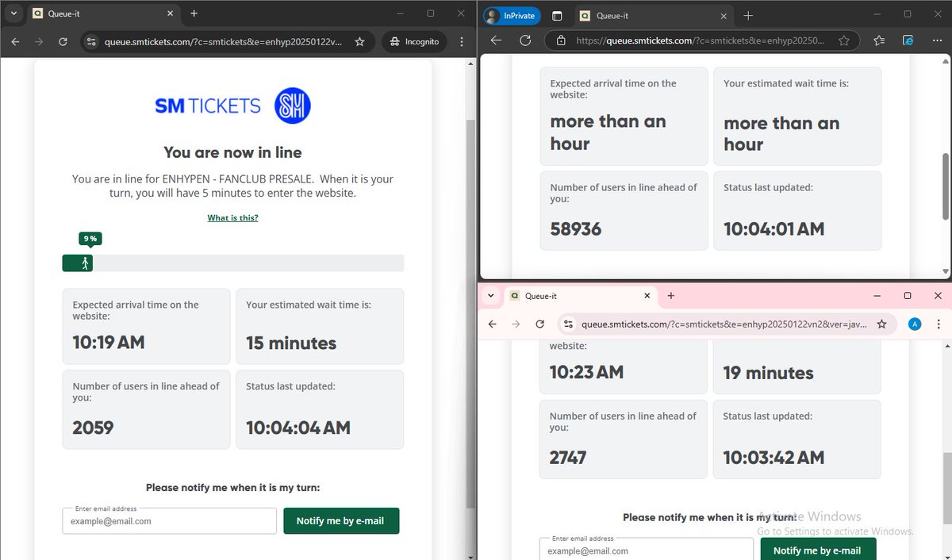Click Notify me by e-mail in pink Chrome window
Screen dimensions: 952x560
[817, 550]
